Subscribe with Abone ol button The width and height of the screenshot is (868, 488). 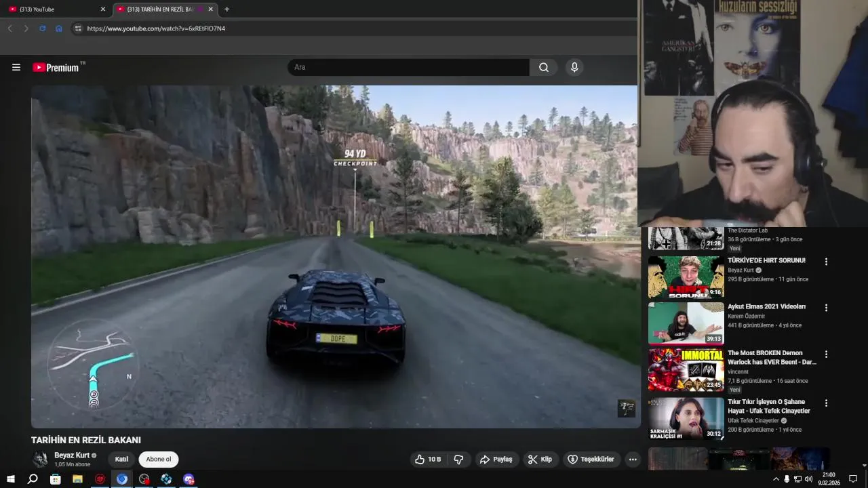pos(159,460)
